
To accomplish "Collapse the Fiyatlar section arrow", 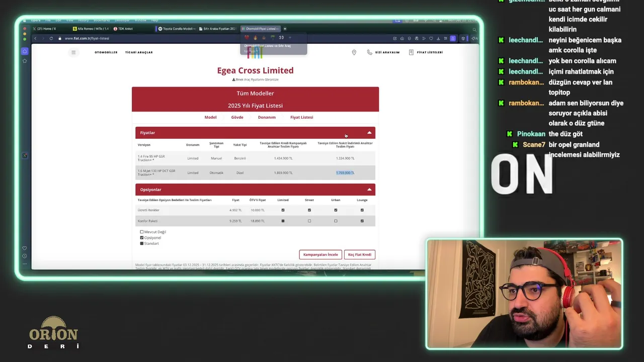I will pos(369,133).
